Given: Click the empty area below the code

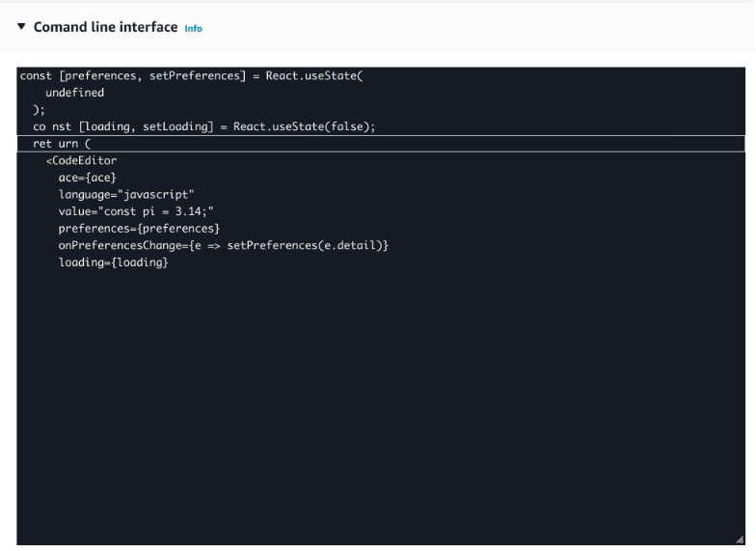Looking at the screenshot, I should [376, 405].
